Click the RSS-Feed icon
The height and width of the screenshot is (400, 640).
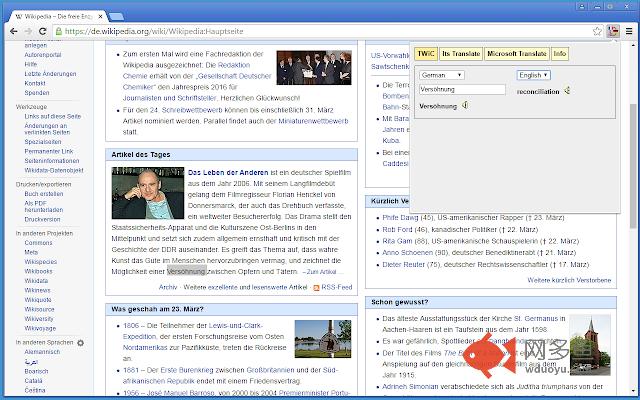click(314, 287)
